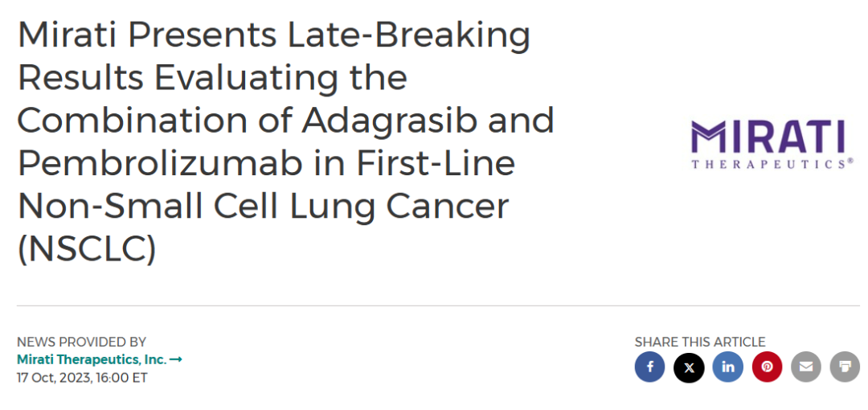Click the NEWS PROVIDED BY label
This screenshot has height=410, width=868.
tap(81, 342)
